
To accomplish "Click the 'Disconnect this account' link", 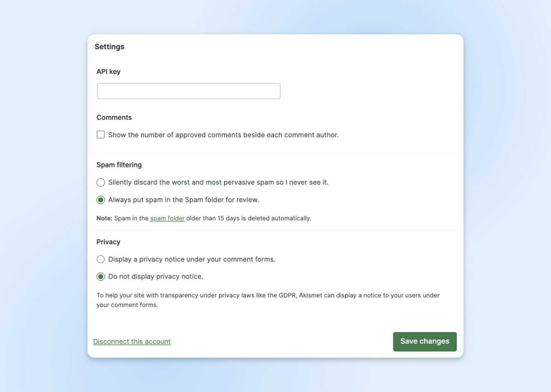I will [x=132, y=341].
